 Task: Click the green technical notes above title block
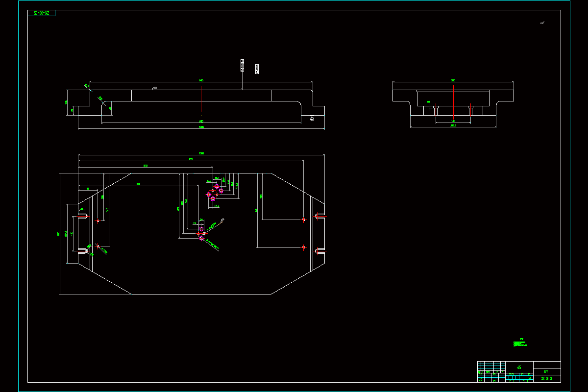(x=520, y=343)
